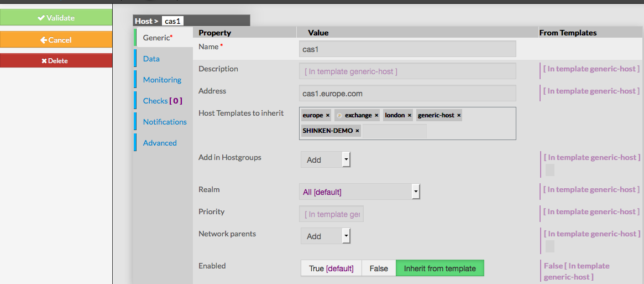
Task: Set Enabled to False
Action: pos(379,268)
